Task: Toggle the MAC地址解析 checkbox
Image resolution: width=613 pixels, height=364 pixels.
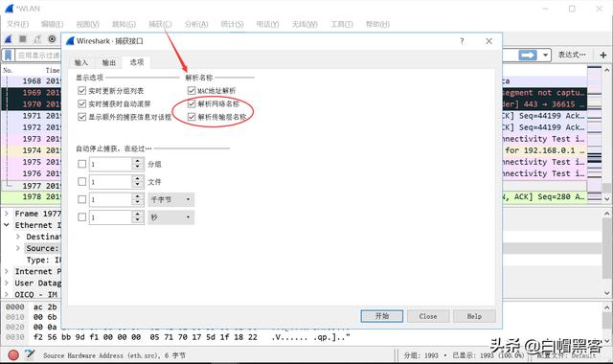Action: pyautogui.click(x=192, y=91)
